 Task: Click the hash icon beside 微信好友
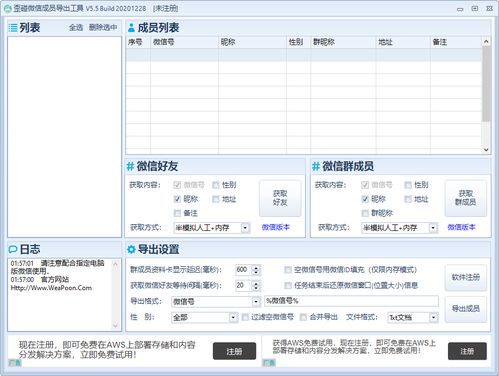(x=130, y=166)
